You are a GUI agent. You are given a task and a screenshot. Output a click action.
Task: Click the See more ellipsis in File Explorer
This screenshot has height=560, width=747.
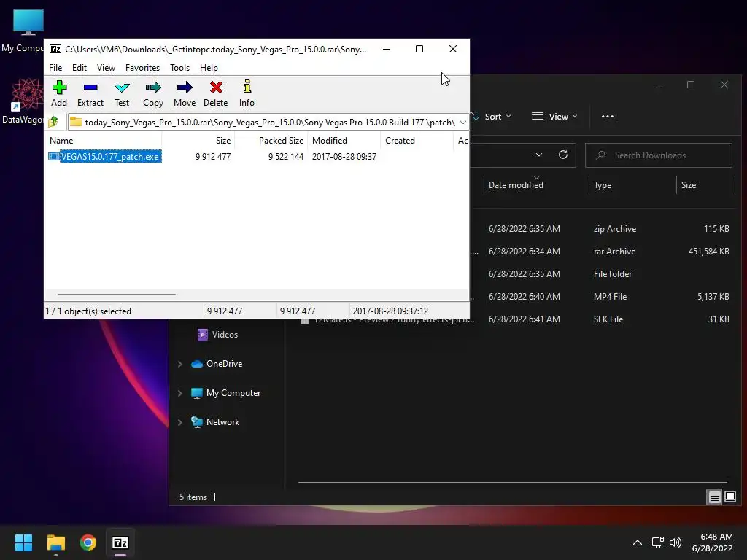pyautogui.click(x=608, y=116)
